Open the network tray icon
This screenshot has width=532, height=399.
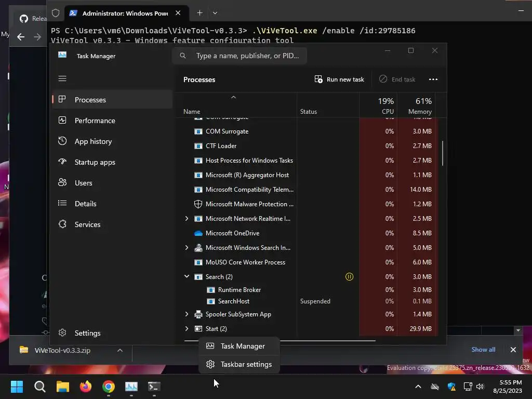coord(468,387)
